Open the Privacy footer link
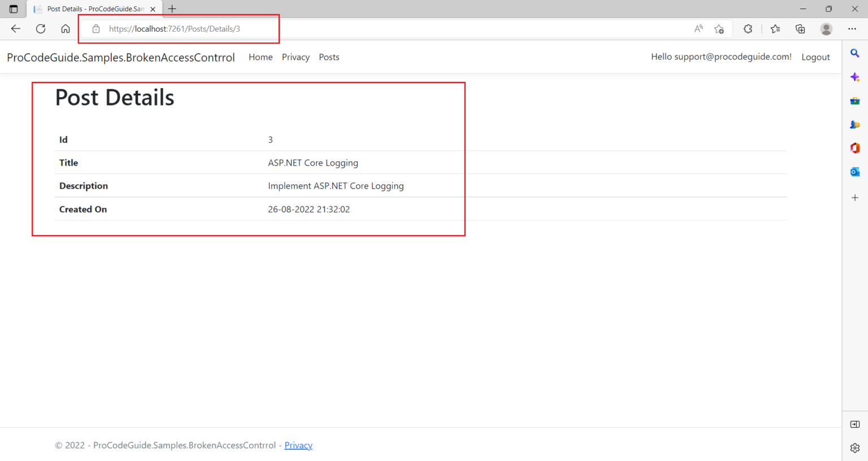This screenshot has height=461, width=868. pyautogui.click(x=298, y=445)
